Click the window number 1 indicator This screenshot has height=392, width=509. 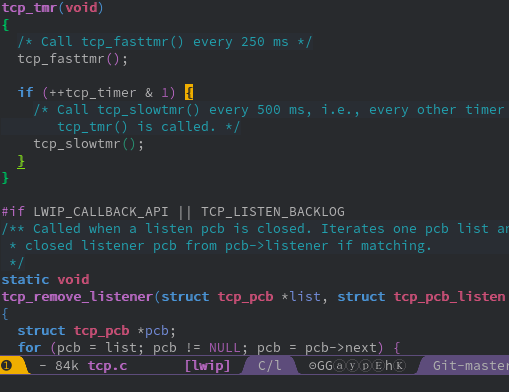(x=6, y=366)
